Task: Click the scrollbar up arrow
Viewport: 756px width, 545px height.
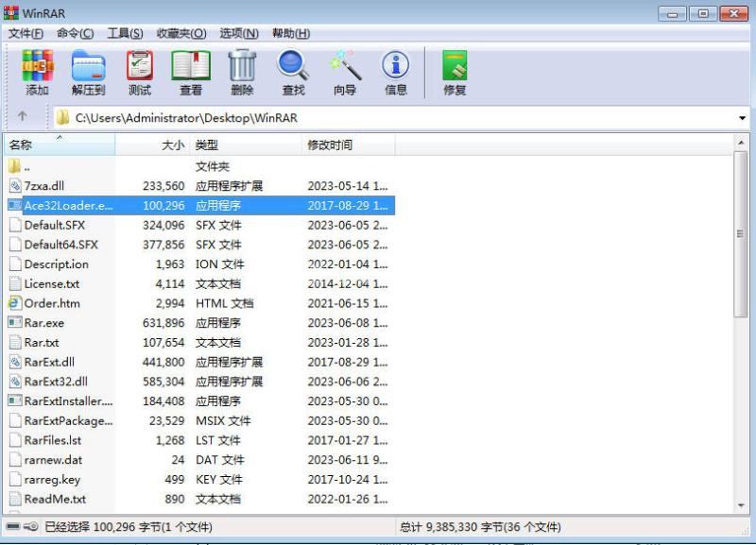Action: click(741, 143)
